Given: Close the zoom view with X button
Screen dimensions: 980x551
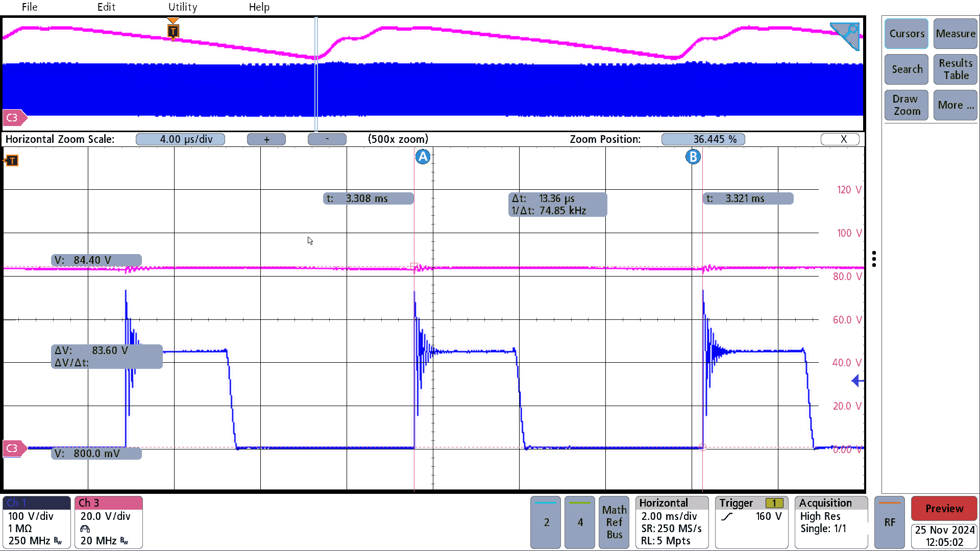Looking at the screenshot, I should pos(840,139).
